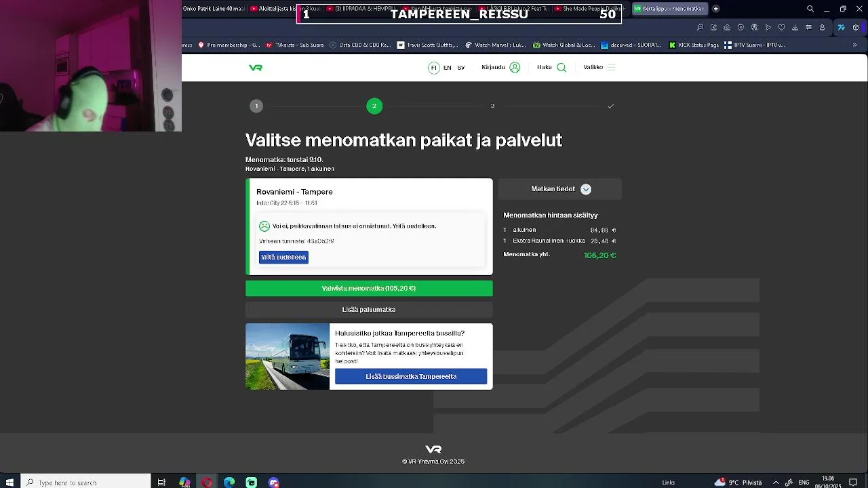Open the notification center icon
Viewport: 868px width, 488px height.
point(854,483)
